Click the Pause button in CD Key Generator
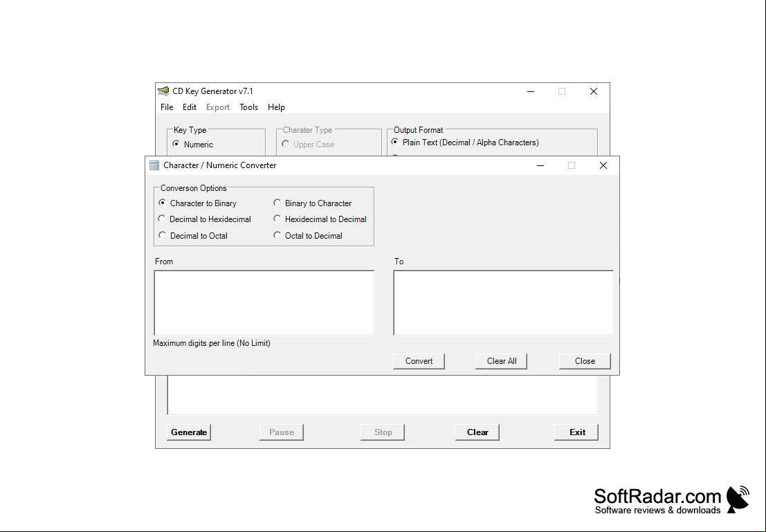This screenshot has height=532, width=766. (282, 432)
